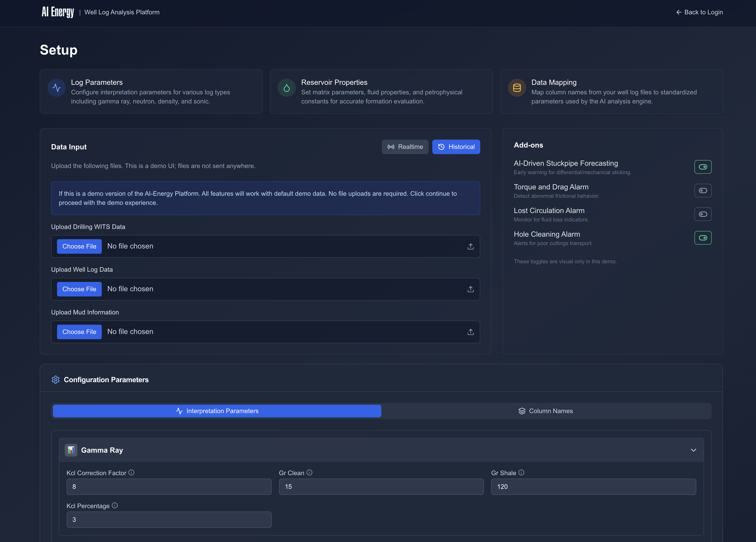This screenshot has height=542, width=756.
Task: Click the Gr Clean input field
Action: click(x=381, y=487)
